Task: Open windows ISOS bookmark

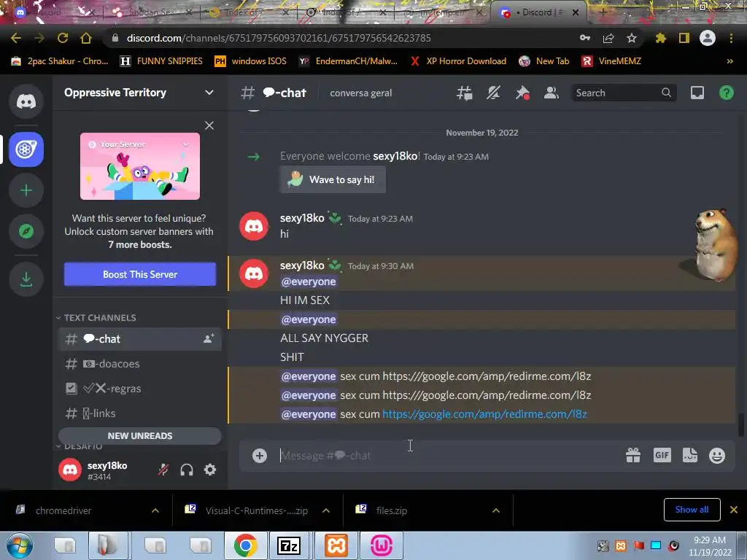Action: point(251,61)
